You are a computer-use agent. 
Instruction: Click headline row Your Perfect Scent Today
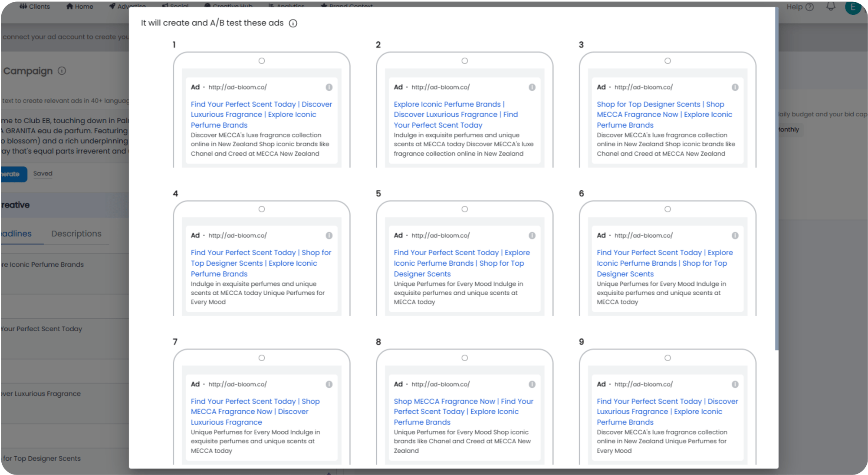pyautogui.click(x=65, y=329)
